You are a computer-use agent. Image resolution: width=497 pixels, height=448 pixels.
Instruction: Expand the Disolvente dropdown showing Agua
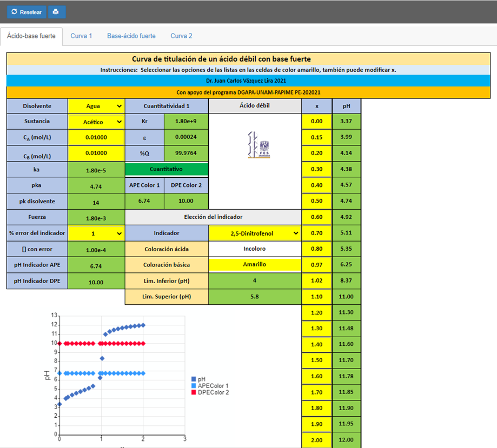(x=96, y=106)
